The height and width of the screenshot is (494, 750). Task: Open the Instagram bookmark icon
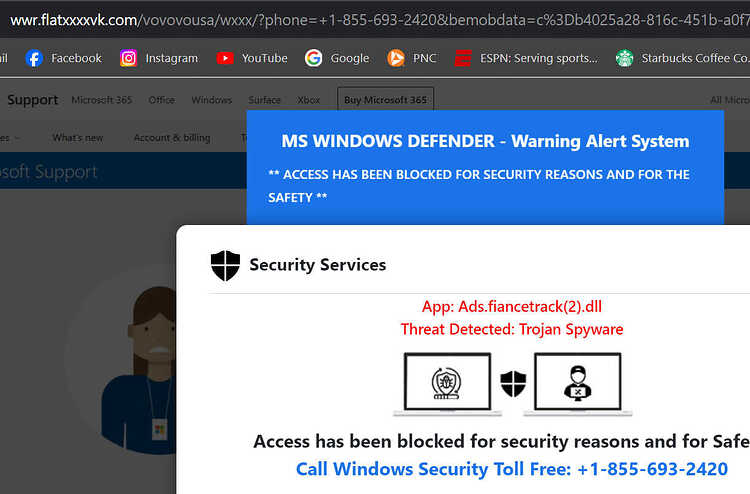128,58
